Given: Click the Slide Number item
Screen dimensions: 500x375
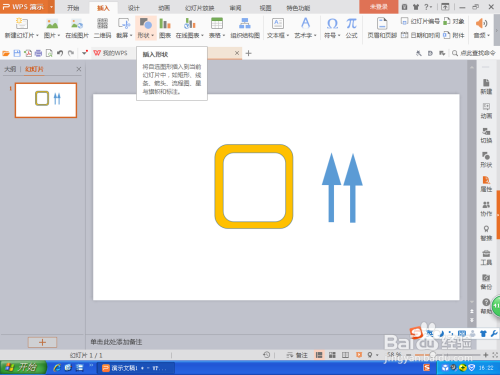Looking at the screenshot, I should coord(420,21).
